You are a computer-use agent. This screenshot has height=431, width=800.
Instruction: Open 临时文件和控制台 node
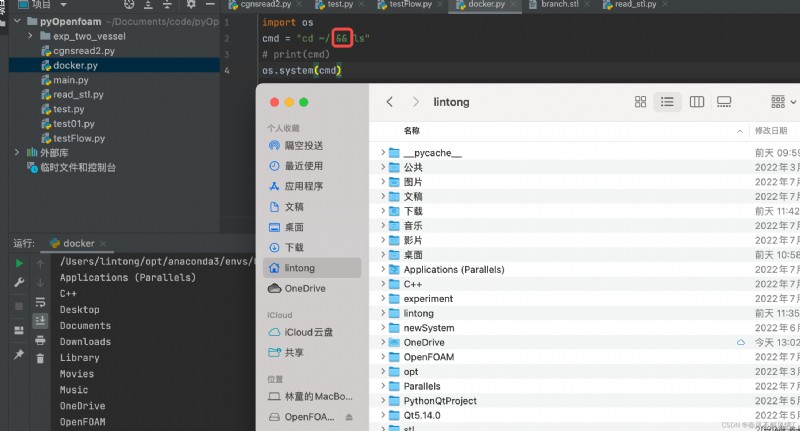point(71,167)
